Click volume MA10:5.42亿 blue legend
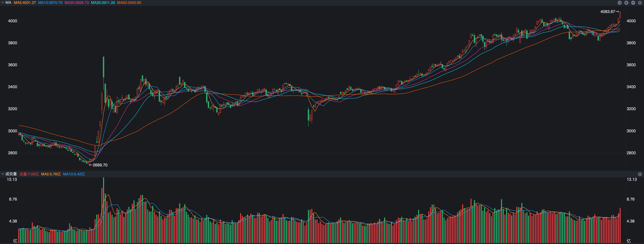The image size is (644, 244). (x=74, y=174)
